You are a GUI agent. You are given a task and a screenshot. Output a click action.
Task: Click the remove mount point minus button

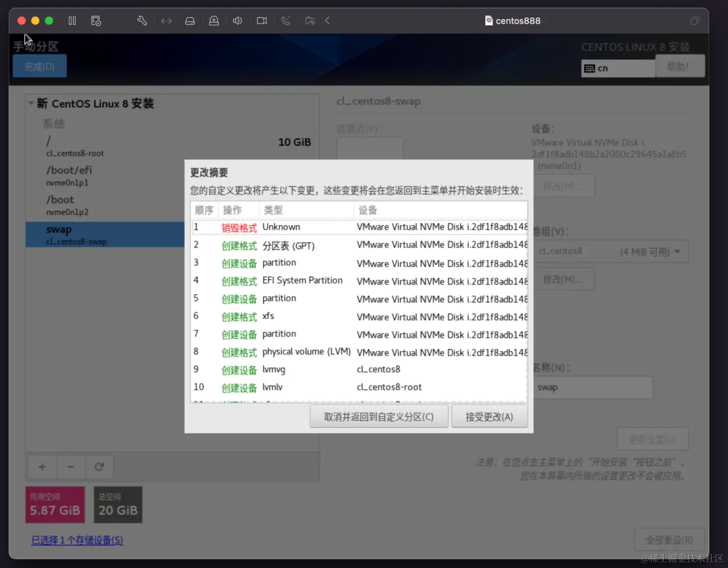71,466
